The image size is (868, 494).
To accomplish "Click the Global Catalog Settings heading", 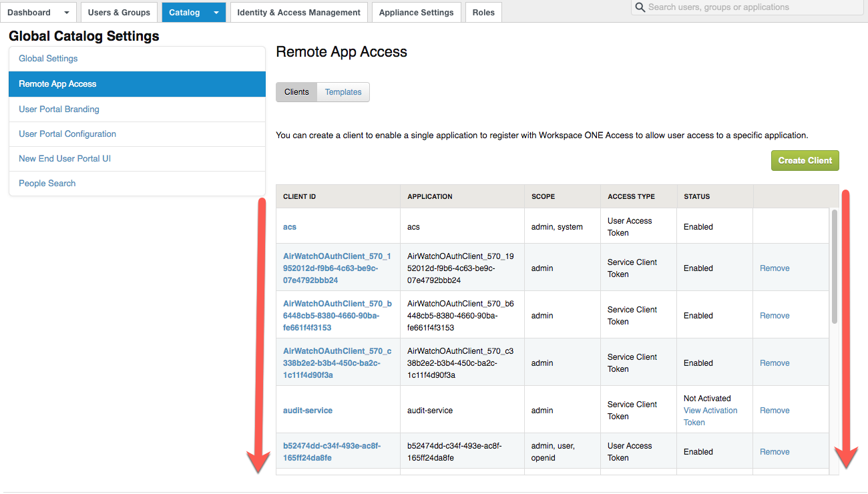I will 84,36.
